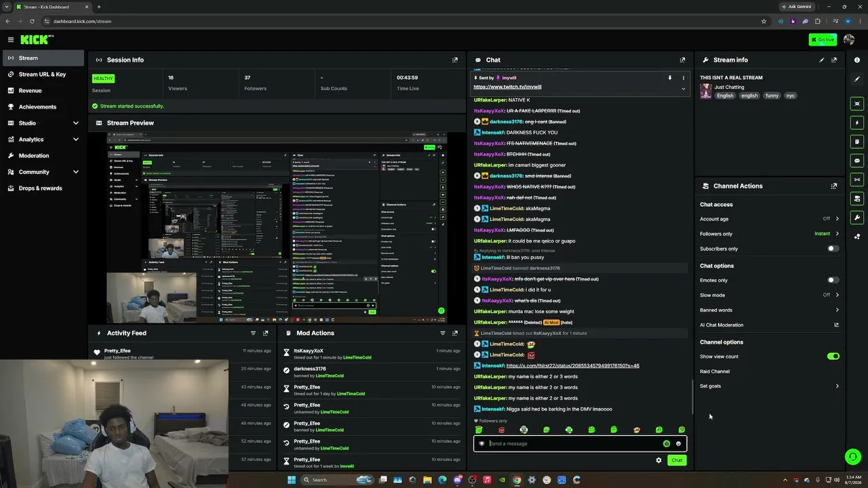Screen dimensions: 868x488
Task: Open the profile avatar in the top bar
Action: tap(849, 40)
